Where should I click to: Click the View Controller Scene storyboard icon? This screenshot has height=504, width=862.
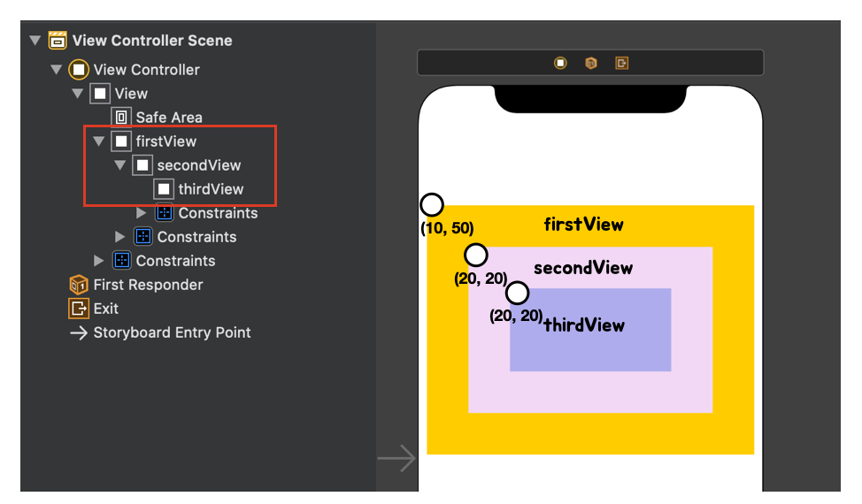point(58,41)
